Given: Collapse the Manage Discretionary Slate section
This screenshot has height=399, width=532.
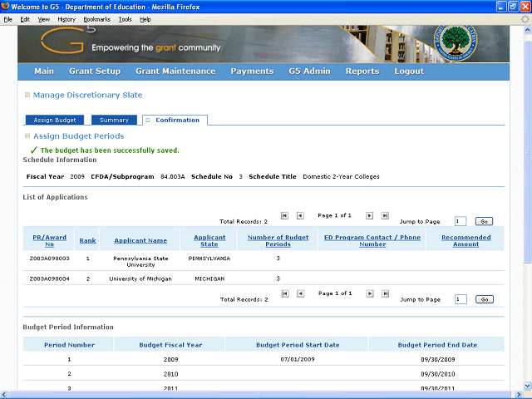Looking at the screenshot, I should [27, 96].
